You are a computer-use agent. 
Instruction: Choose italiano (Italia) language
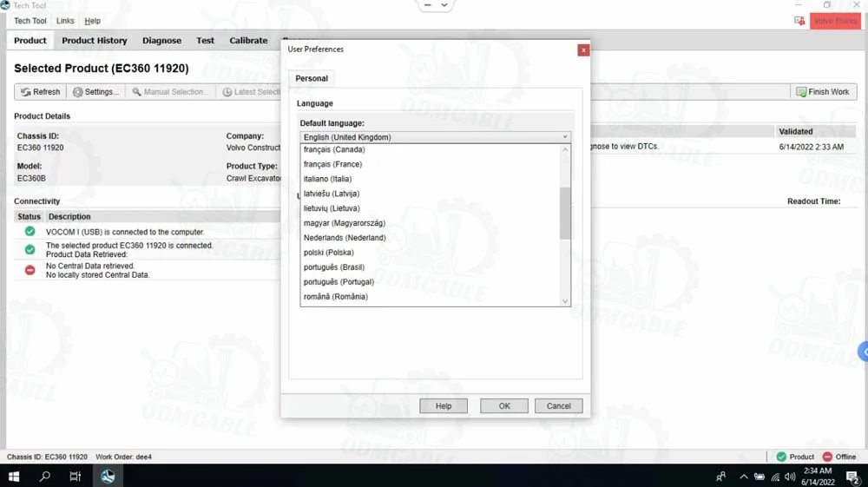[x=431, y=179]
